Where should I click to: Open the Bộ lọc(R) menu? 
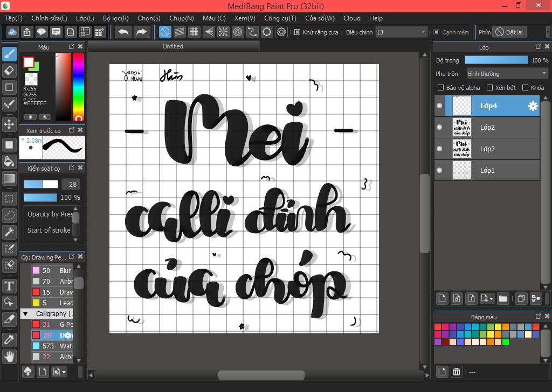tap(116, 18)
